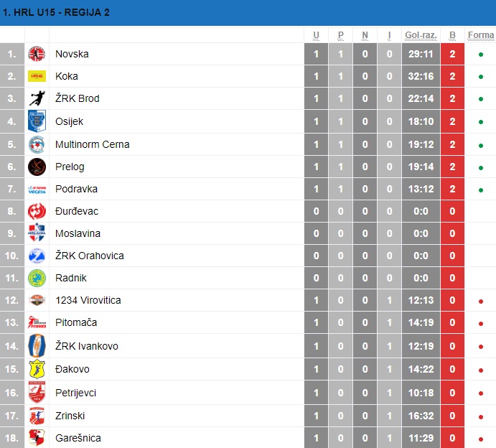Click the Gol-raz. column header
Screen dimensions: 496x448
click(x=421, y=35)
